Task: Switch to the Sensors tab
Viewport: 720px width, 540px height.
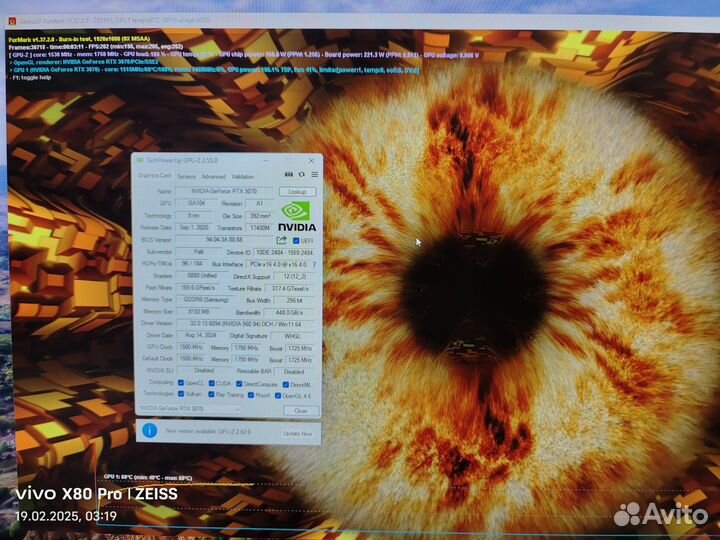Action: tap(186, 176)
